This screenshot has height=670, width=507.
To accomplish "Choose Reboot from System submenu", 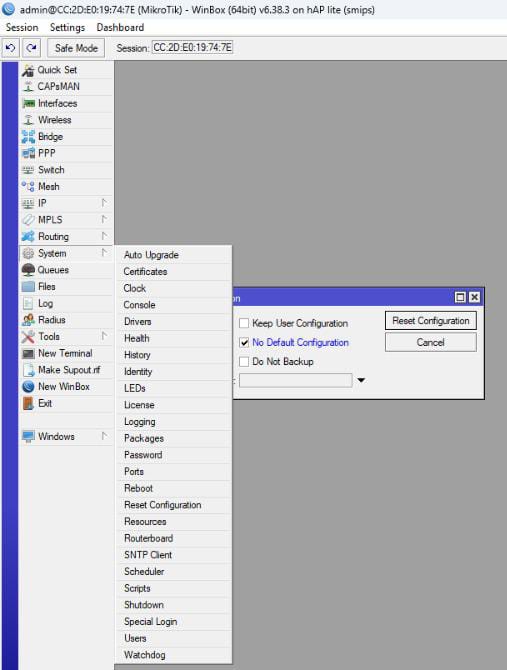I will point(138,488).
